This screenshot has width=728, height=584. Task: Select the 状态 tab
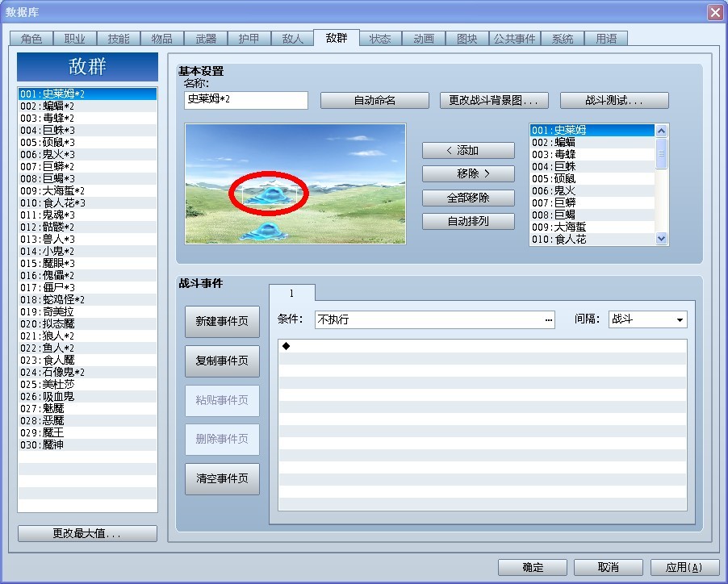coord(380,39)
